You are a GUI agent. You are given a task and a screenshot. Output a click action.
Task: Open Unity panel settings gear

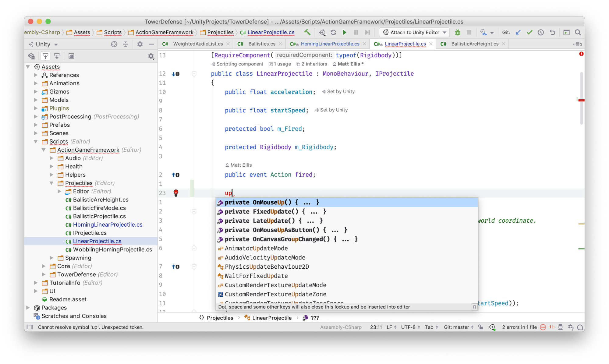[140, 44]
